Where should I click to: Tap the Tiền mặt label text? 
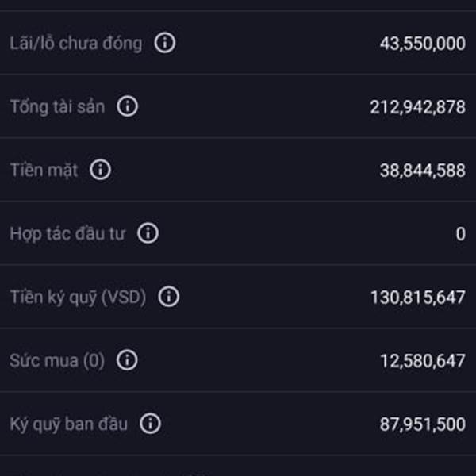pos(44,170)
